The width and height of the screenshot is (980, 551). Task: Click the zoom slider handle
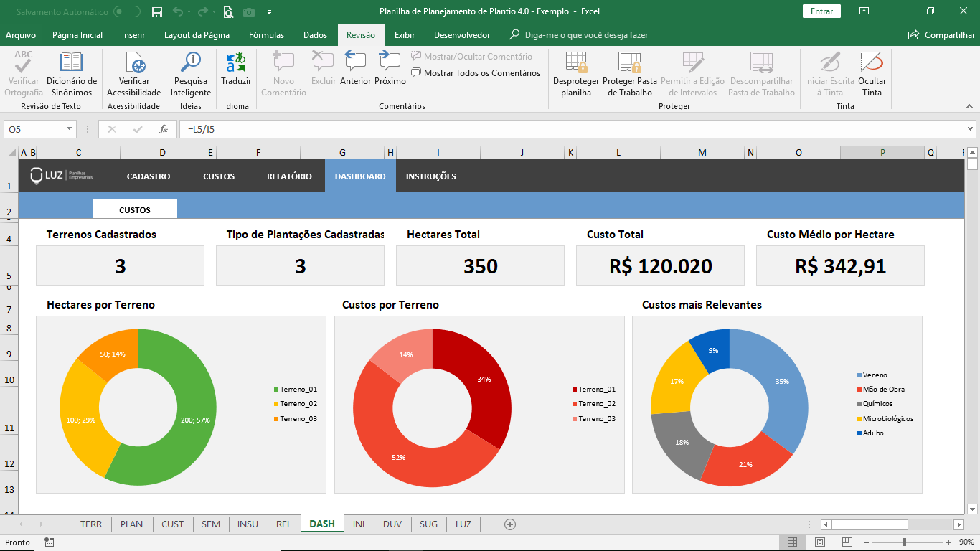[x=904, y=542]
